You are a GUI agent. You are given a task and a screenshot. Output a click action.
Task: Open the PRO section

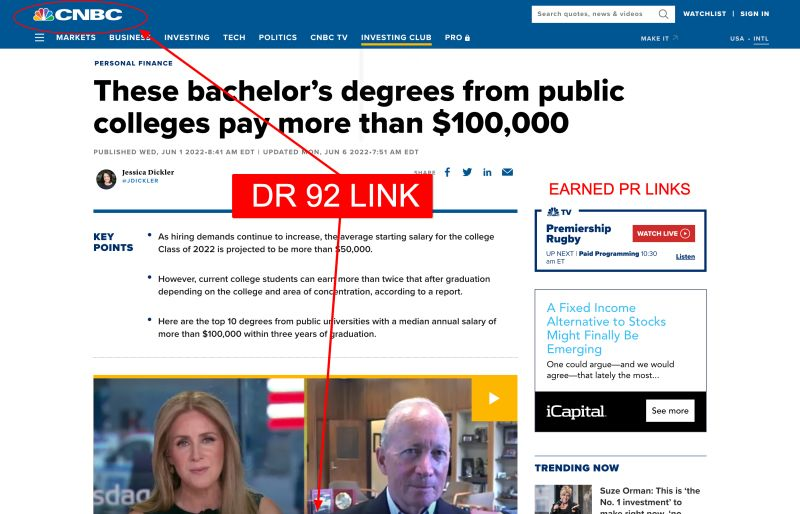point(457,37)
